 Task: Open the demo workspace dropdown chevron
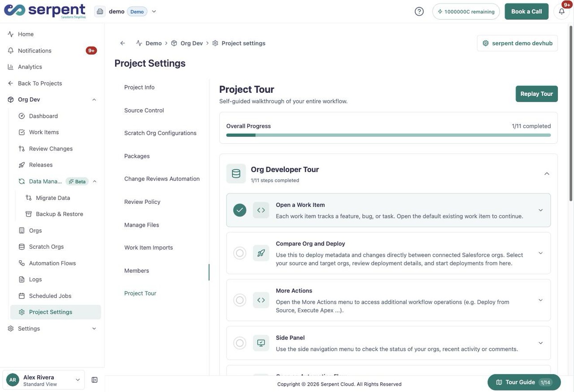(x=154, y=11)
